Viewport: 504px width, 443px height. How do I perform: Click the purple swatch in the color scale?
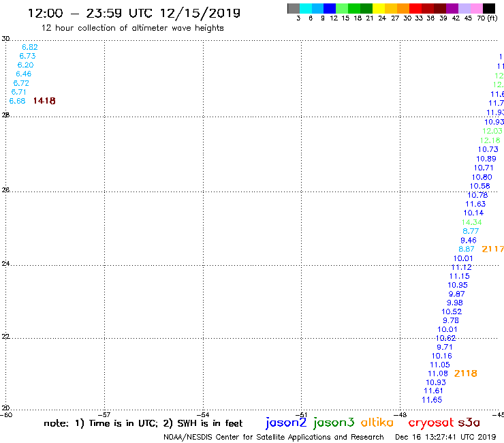click(452, 8)
